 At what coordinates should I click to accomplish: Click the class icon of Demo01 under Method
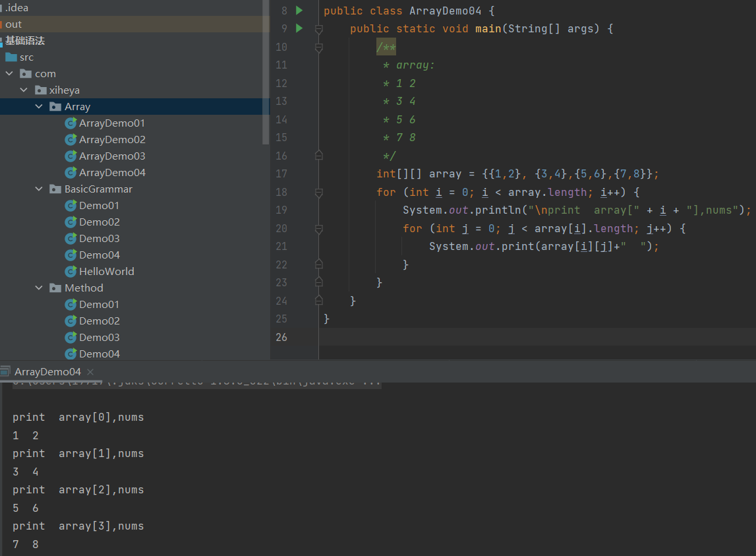tap(71, 305)
